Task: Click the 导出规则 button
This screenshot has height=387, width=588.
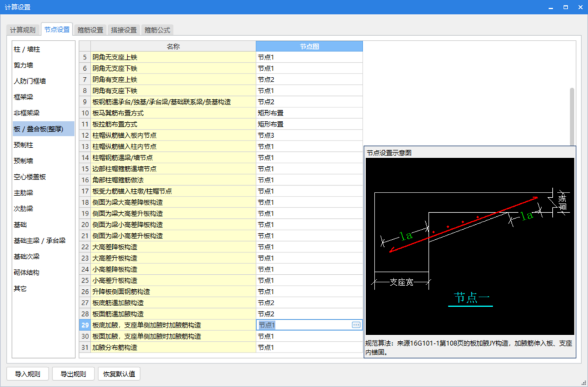Action: coord(73,374)
